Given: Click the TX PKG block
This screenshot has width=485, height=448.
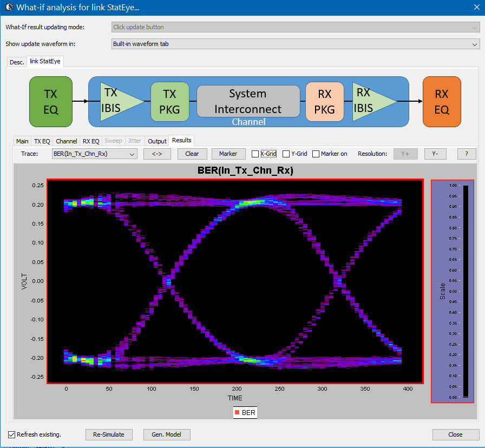Looking at the screenshot, I should coord(169,102).
